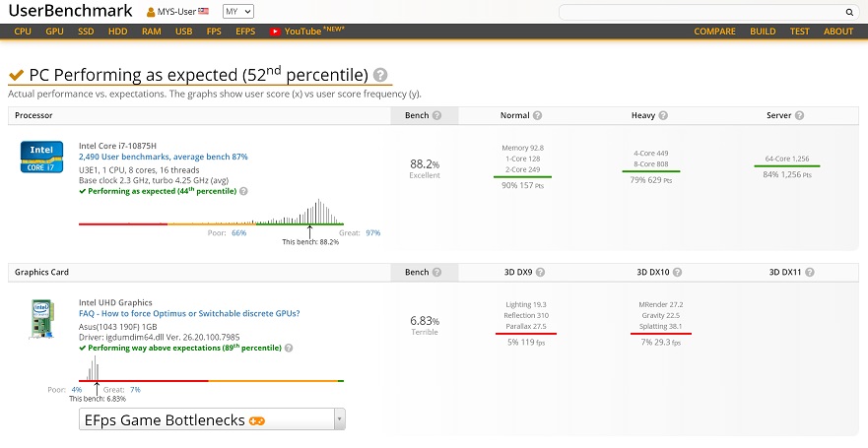The image size is (868, 448).
Task: Click the '84% 1,256 Pts' Server result
Action: [x=787, y=174]
